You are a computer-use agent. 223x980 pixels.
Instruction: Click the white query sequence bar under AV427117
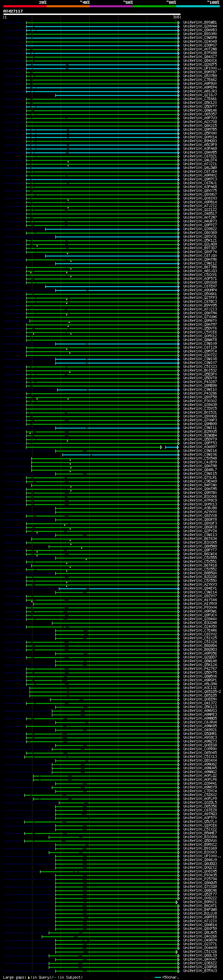tap(92, 14)
